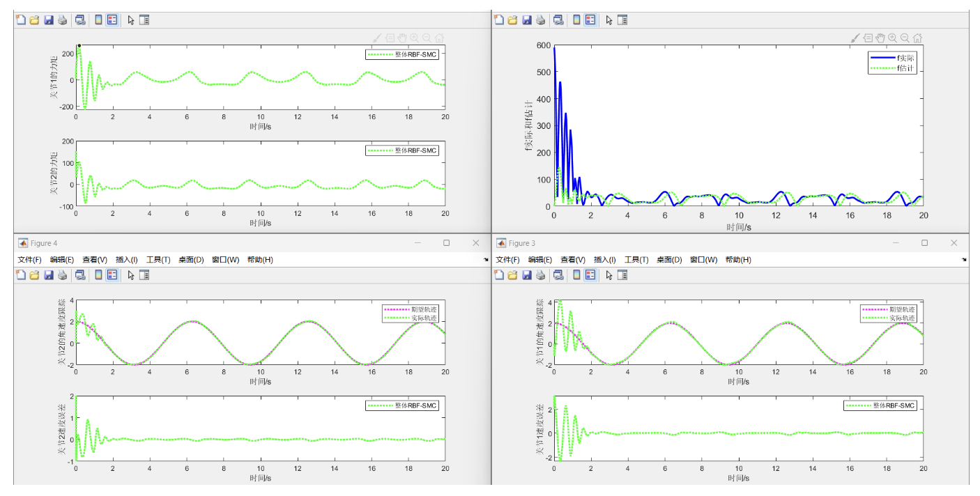Viewport: 980px width, 496px height.
Task: Open 工具(T) menu in Figure 4
Action: point(158,260)
